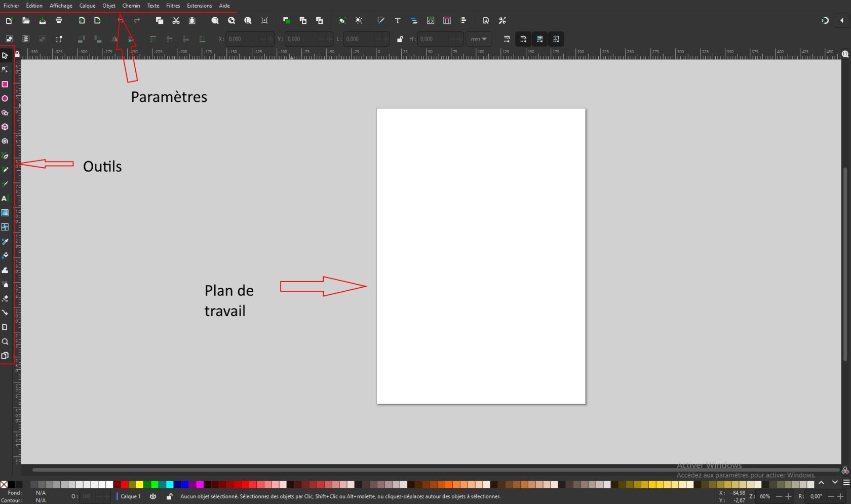Select the 3D box tool
This screenshot has height=504, width=851.
[5, 127]
